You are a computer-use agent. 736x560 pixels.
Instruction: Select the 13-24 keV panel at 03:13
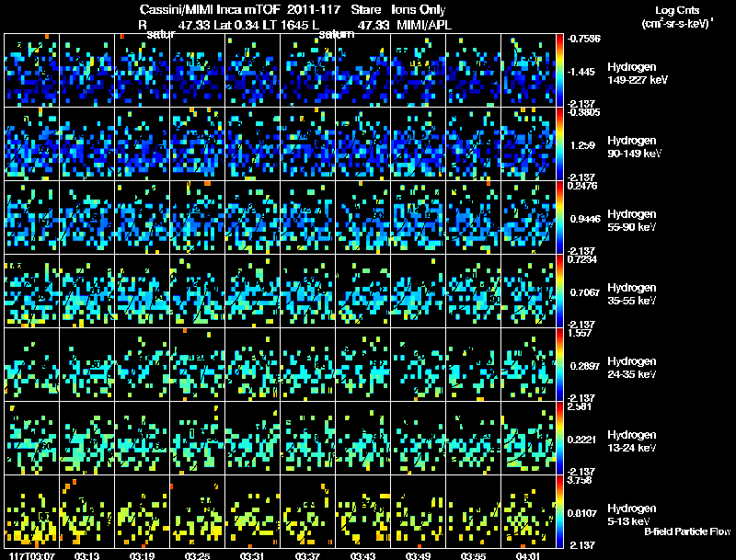click(x=86, y=439)
